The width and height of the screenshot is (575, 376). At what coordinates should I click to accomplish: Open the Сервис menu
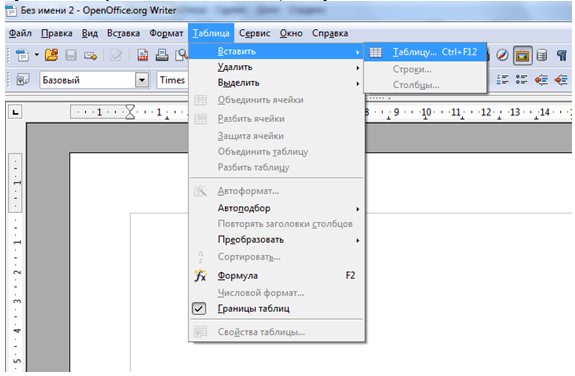coord(254,33)
